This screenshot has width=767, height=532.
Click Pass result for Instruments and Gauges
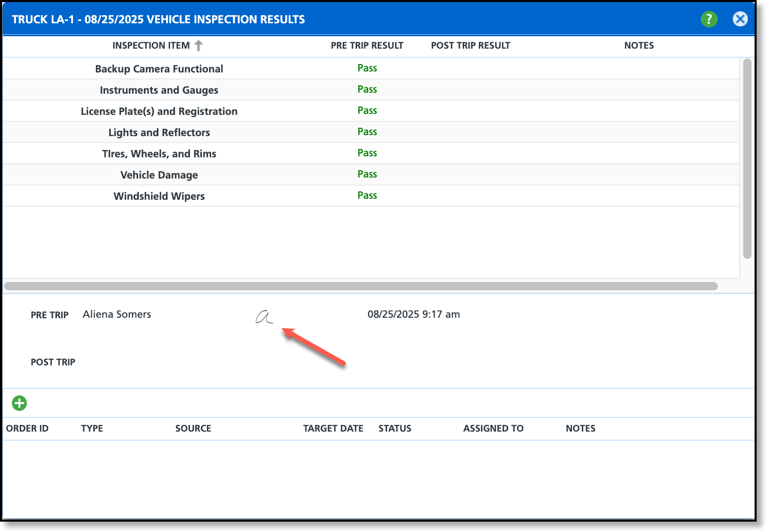click(x=367, y=90)
